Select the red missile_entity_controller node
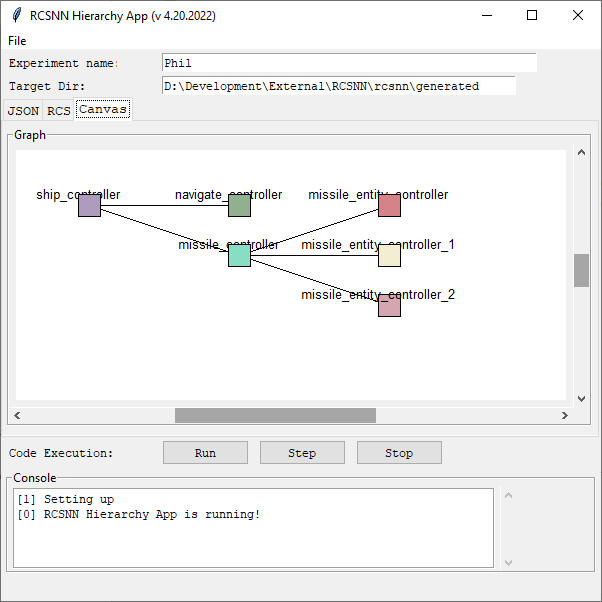Screen dimensions: 602x602 [x=389, y=206]
